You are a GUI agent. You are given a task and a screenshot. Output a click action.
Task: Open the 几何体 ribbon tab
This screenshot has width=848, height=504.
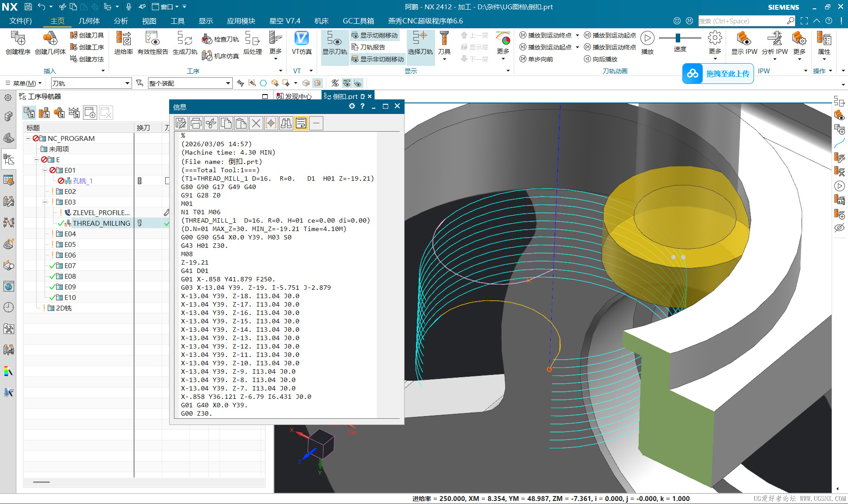(89, 21)
